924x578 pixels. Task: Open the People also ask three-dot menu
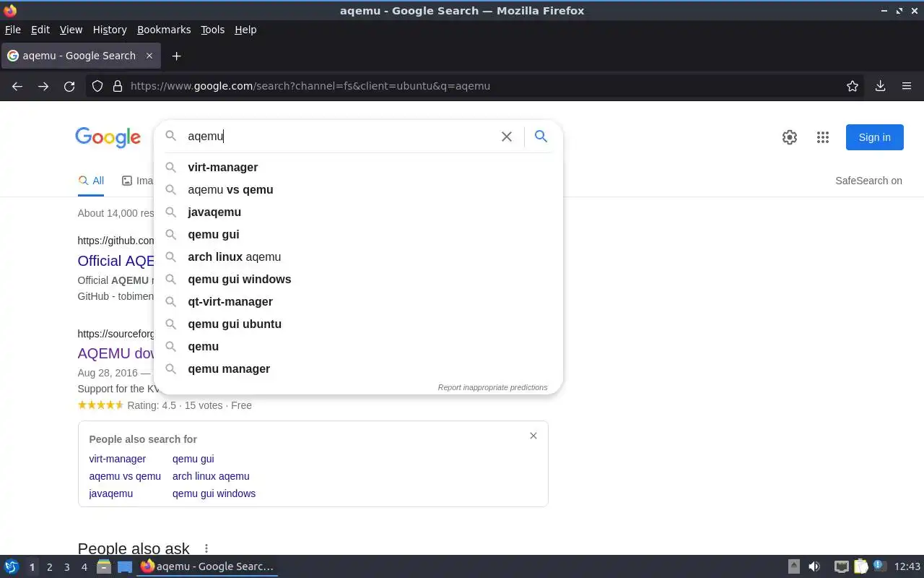(x=206, y=549)
